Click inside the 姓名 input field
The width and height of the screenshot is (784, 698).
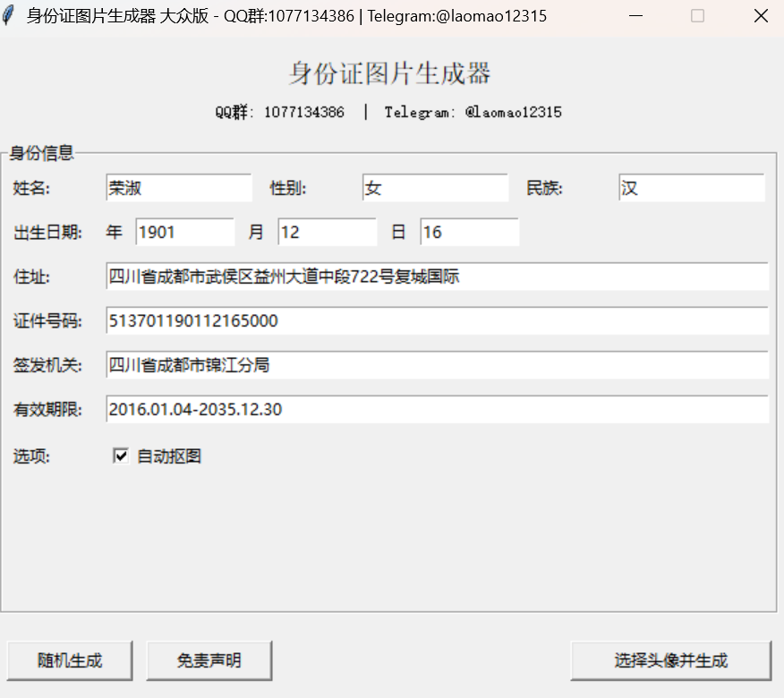point(178,188)
